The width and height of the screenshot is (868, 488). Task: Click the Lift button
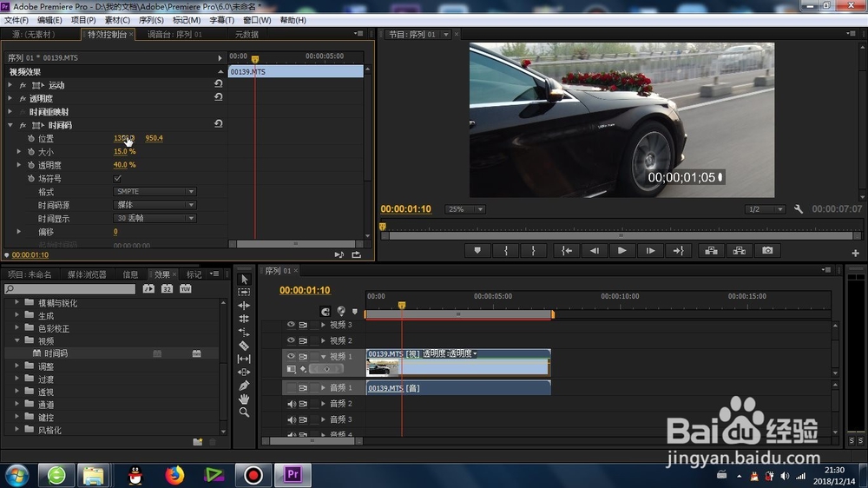pos(712,251)
